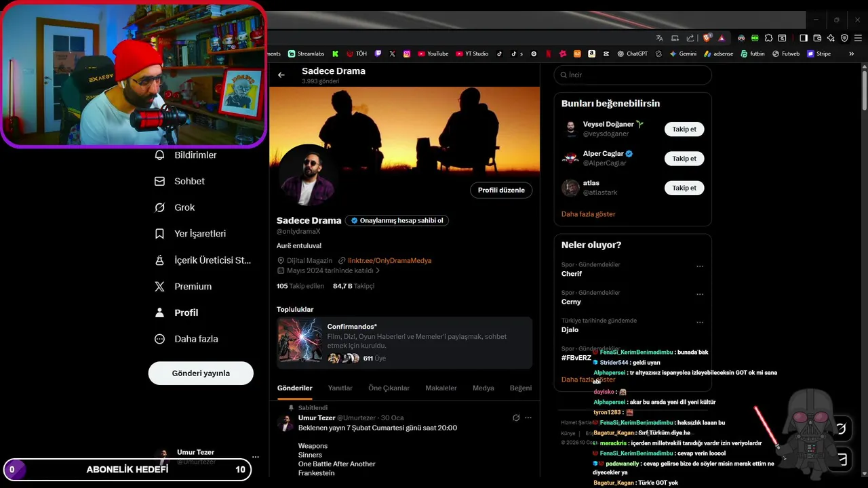Switch to the Medya tab
The width and height of the screenshot is (868, 488).
484,388
